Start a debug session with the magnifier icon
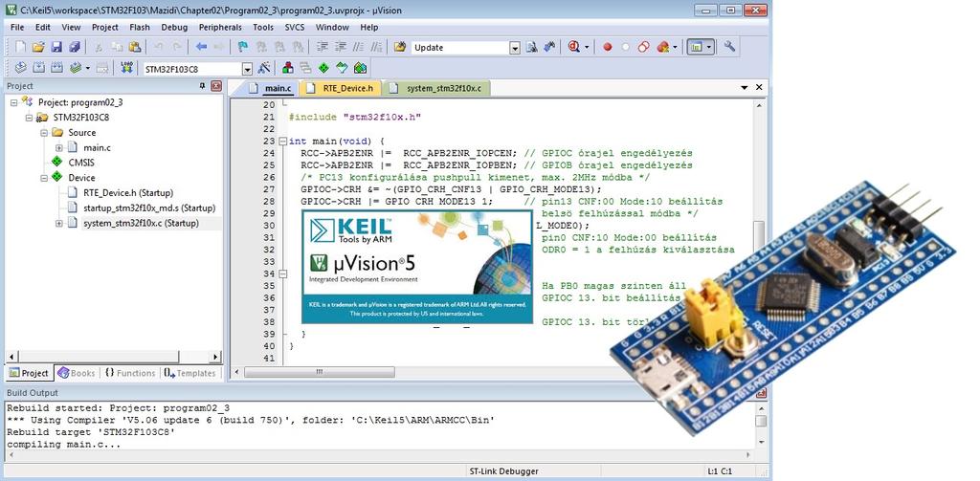This screenshot has height=481, width=980. 574,48
